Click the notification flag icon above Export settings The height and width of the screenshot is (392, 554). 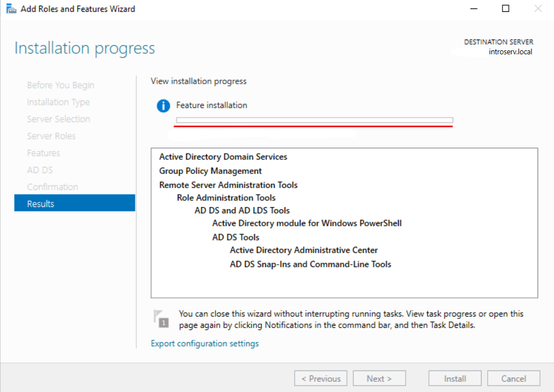click(161, 318)
